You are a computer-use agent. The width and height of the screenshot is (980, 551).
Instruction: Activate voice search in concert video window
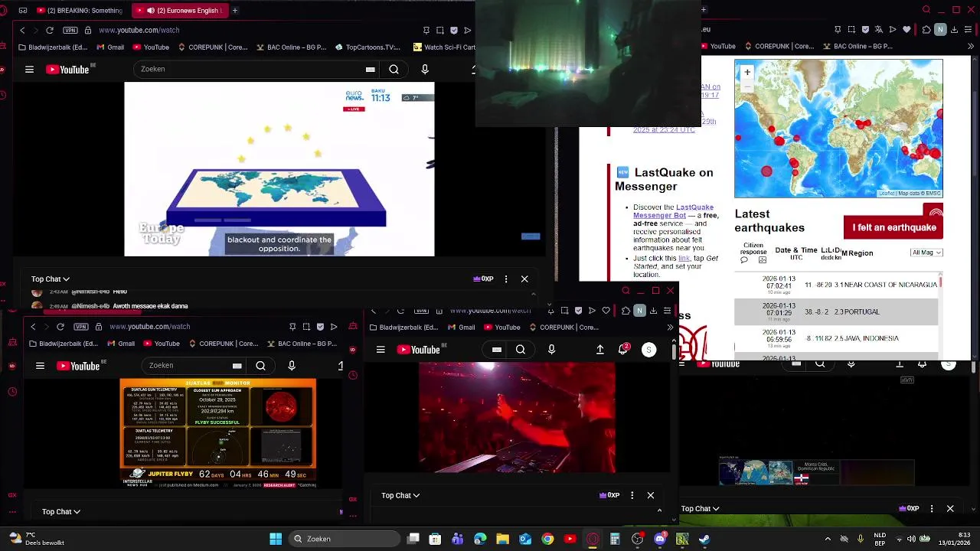click(x=551, y=350)
